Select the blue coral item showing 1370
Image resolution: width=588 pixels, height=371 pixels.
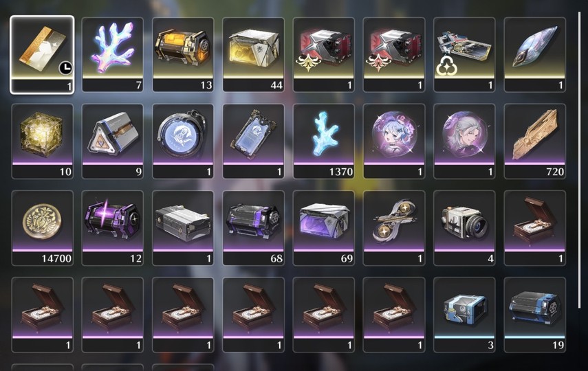pyautogui.click(x=324, y=142)
